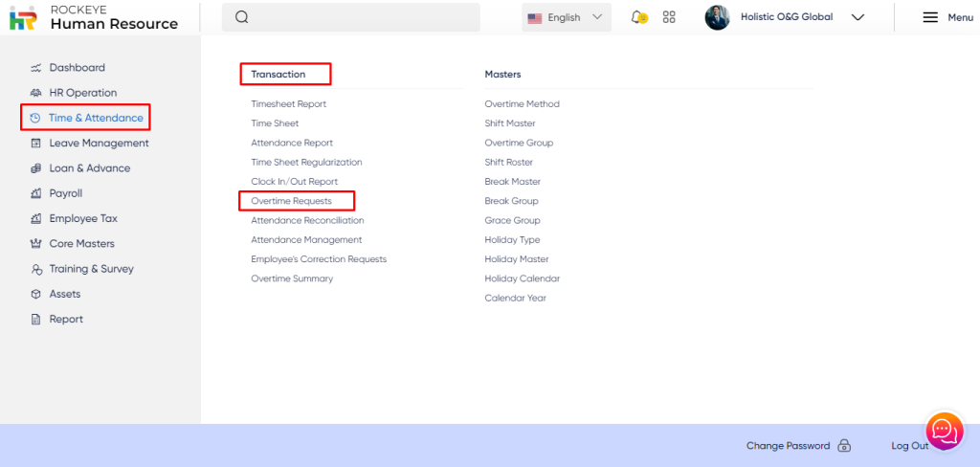Open the Overtime Requests link
The image size is (980, 467).
click(291, 201)
